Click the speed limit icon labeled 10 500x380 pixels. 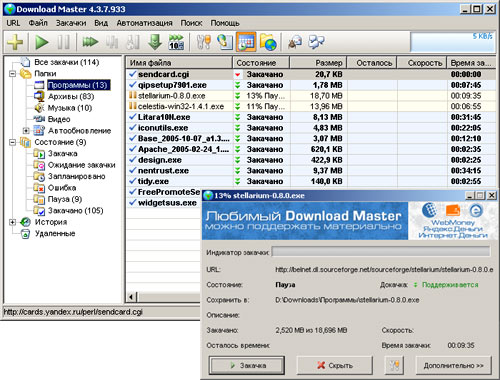[x=176, y=42]
